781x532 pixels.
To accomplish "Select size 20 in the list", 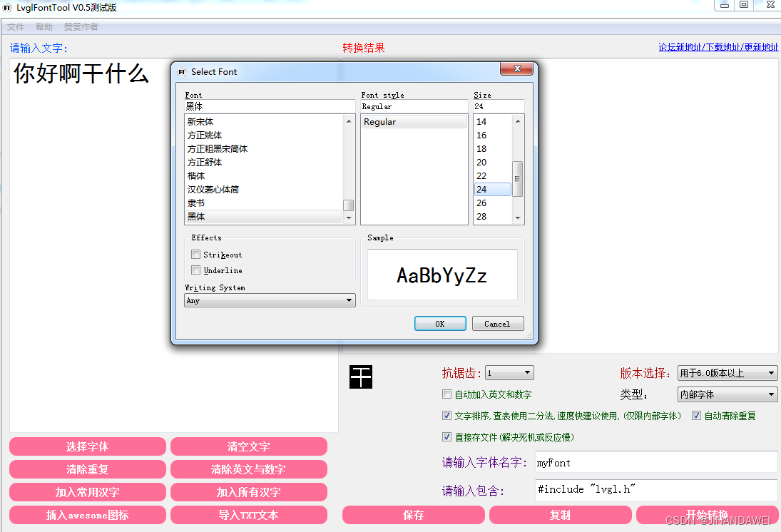I will [x=493, y=163].
